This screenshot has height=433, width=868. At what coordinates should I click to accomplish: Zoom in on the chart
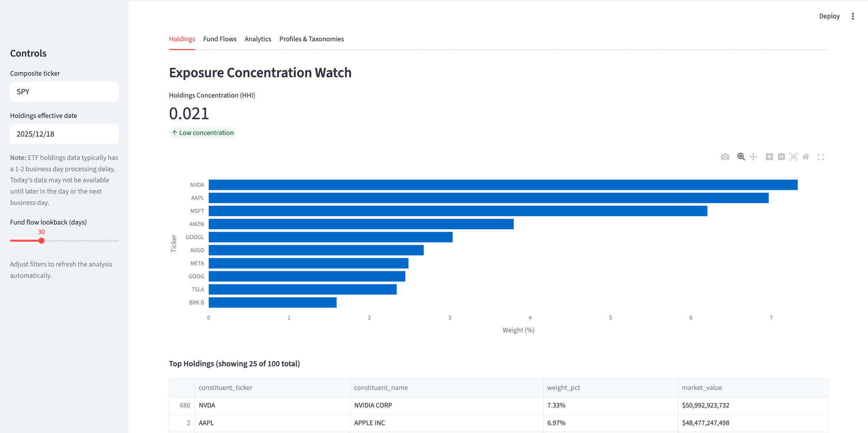pos(769,157)
